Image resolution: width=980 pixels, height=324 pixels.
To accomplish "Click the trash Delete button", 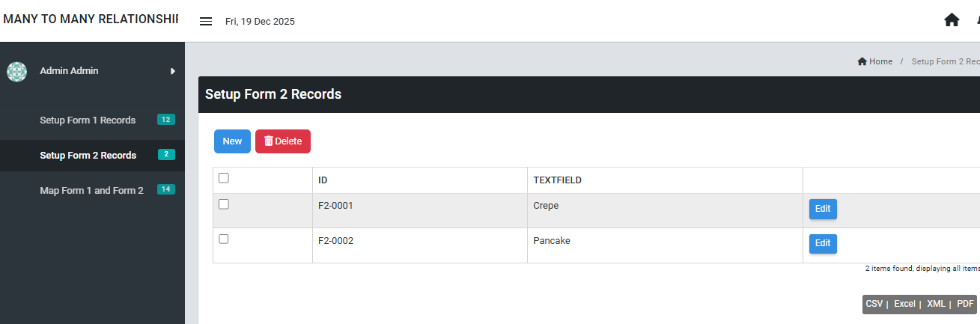I will pos(283,141).
